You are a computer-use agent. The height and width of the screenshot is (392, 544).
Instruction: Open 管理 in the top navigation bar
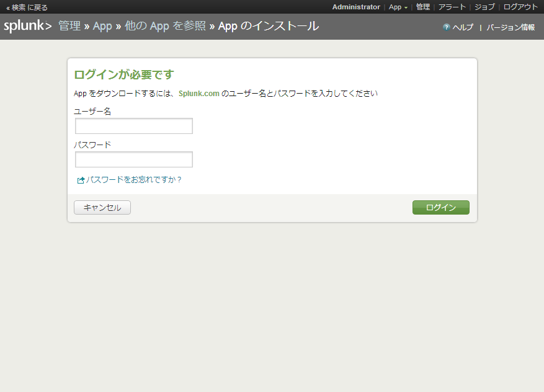(423, 7)
